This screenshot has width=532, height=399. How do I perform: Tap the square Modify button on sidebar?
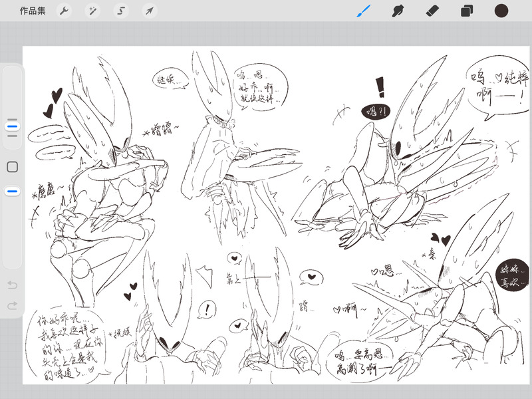[12, 167]
